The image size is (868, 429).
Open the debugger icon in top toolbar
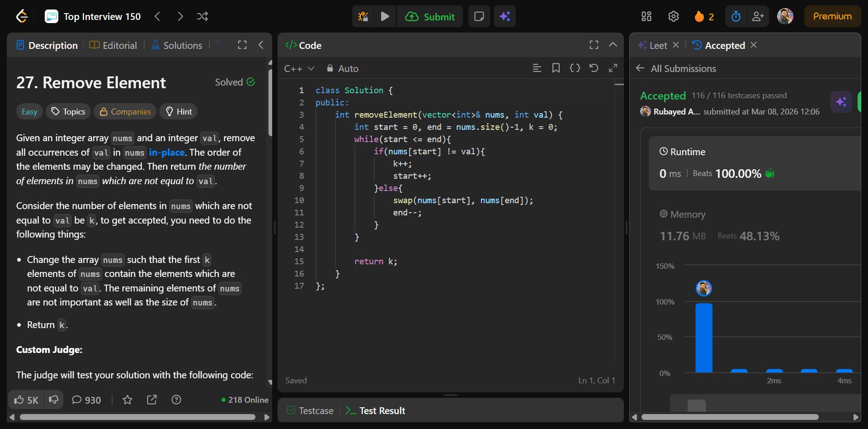[363, 17]
